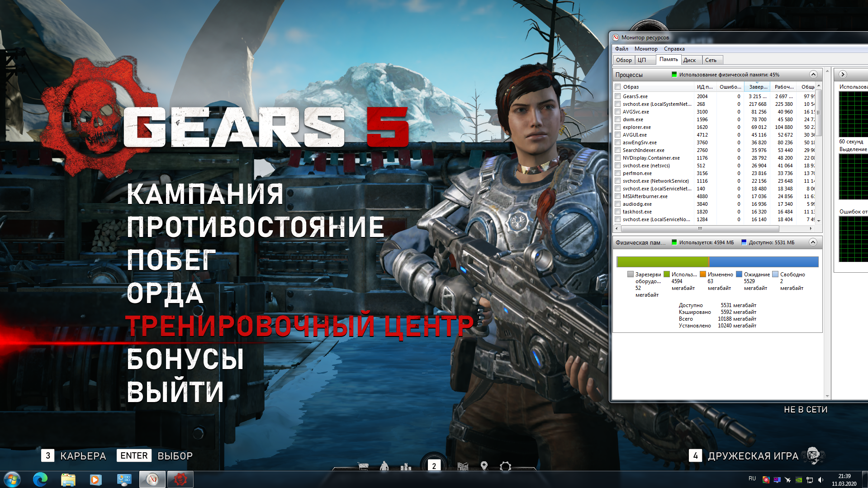Open the media player taskbar icon
868x488 pixels.
[95, 479]
